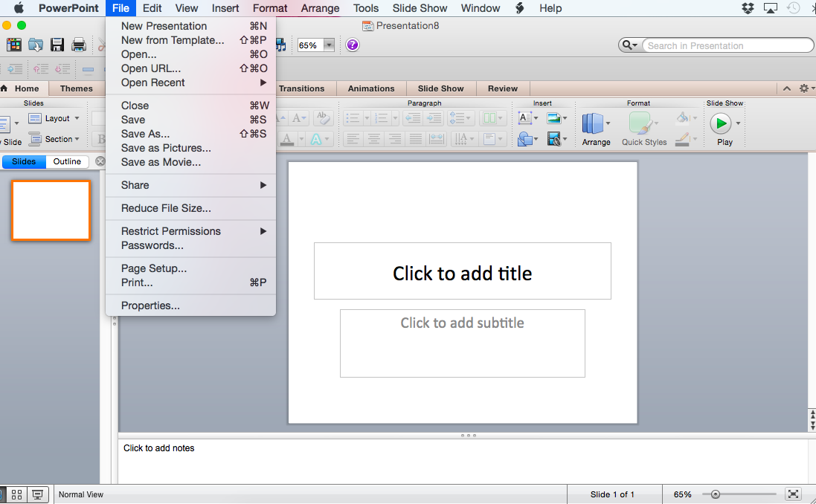Click the Quick Styles button
Screen dimensions: 816x504
point(643,129)
